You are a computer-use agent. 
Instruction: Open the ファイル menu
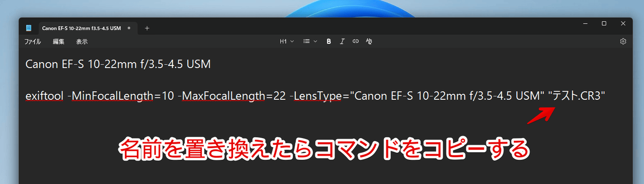(x=33, y=41)
